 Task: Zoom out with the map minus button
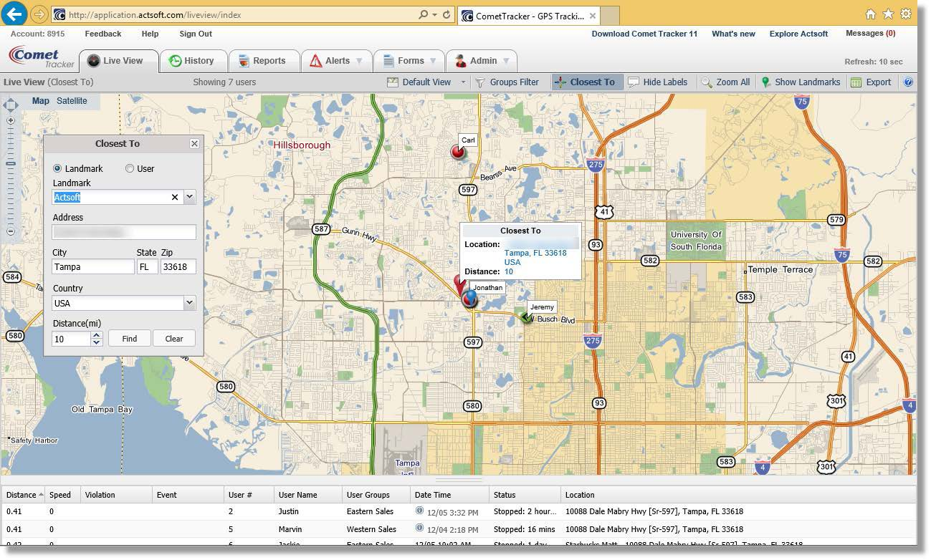point(10,231)
